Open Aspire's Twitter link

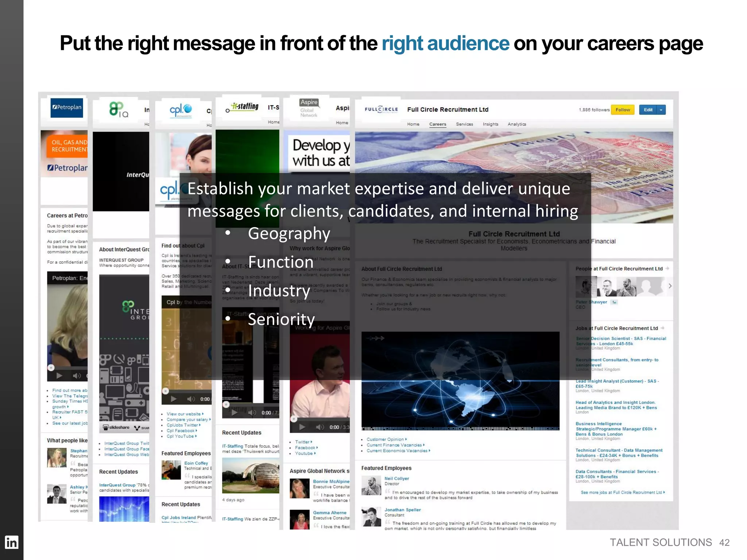pos(304,442)
